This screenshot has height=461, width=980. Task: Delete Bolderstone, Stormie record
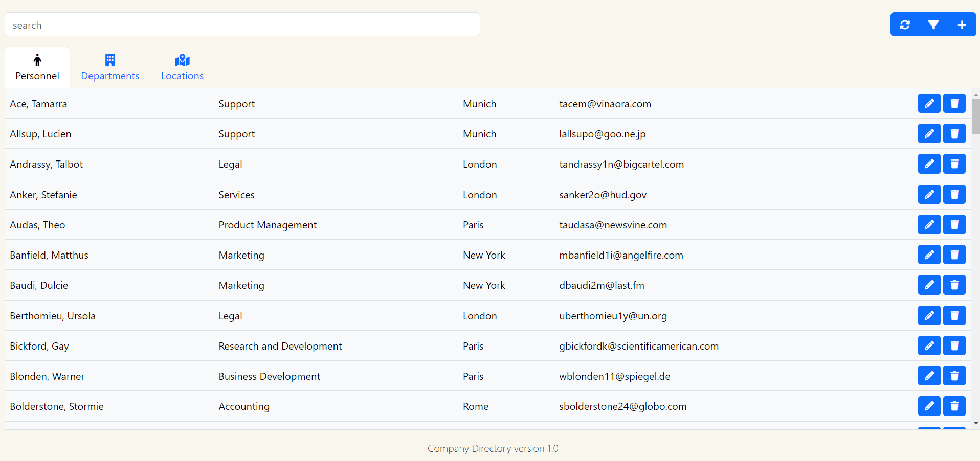pos(954,406)
